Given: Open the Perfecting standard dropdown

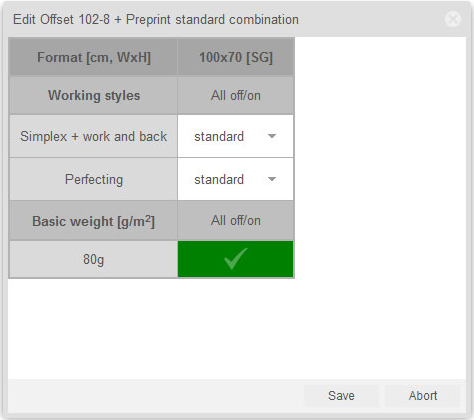Looking at the screenshot, I should pyautogui.click(x=236, y=179).
